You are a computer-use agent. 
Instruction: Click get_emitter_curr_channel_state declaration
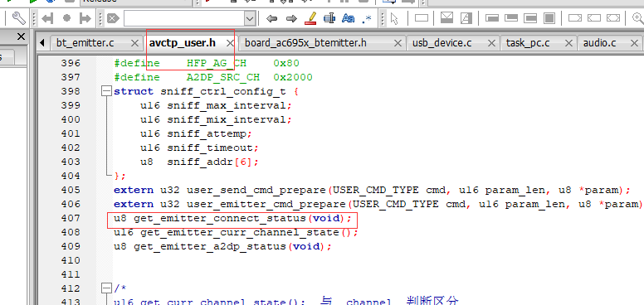pyautogui.click(x=236, y=232)
